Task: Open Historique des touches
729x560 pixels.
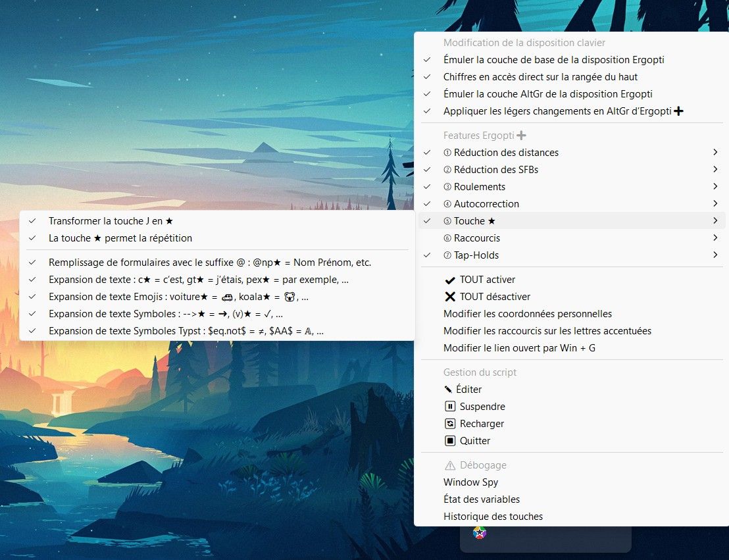Action: (493, 516)
